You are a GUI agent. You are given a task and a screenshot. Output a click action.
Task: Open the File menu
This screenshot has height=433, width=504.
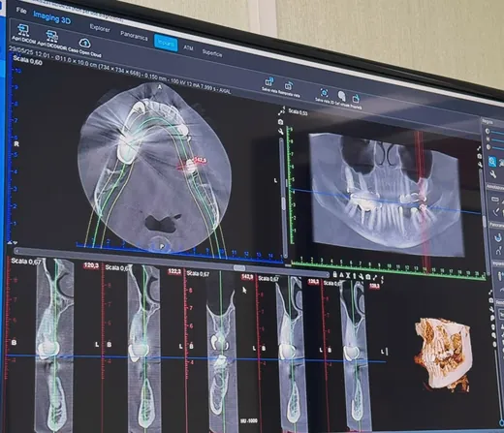pyautogui.click(x=21, y=11)
